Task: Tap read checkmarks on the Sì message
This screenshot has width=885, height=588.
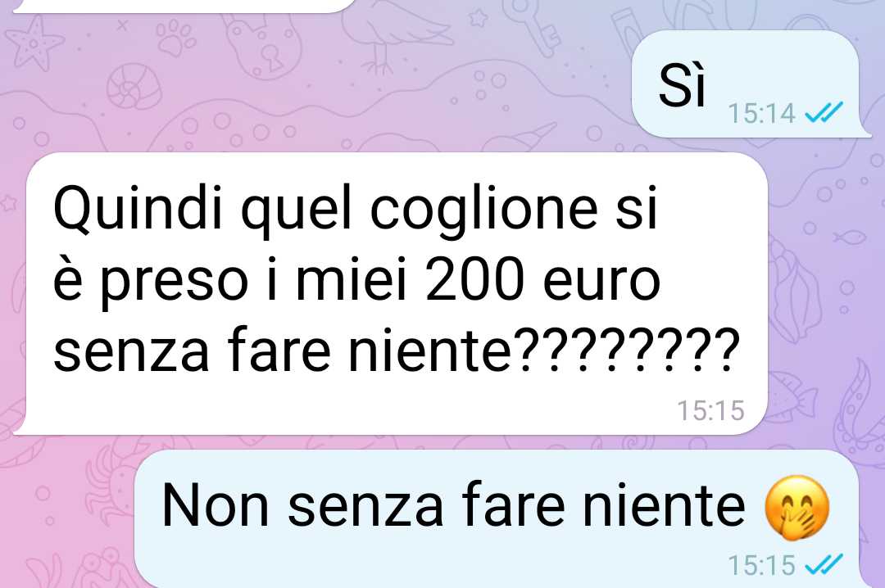Action: pyautogui.click(x=824, y=114)
